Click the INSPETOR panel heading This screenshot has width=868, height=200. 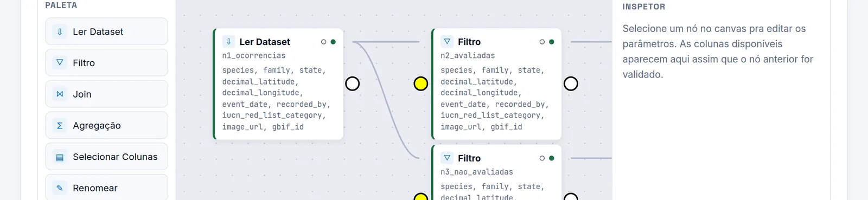[644, 7]
